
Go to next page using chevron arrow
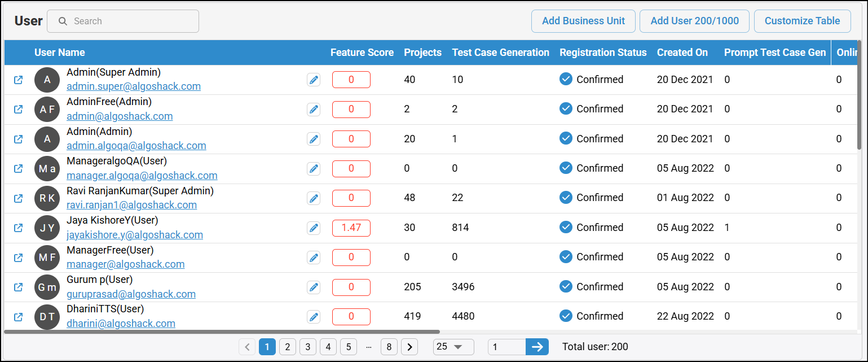click(410, 347)
